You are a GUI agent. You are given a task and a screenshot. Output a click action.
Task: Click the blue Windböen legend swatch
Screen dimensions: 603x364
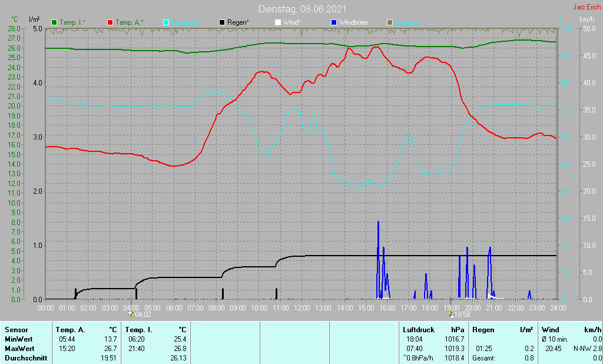tap(334, 22)
